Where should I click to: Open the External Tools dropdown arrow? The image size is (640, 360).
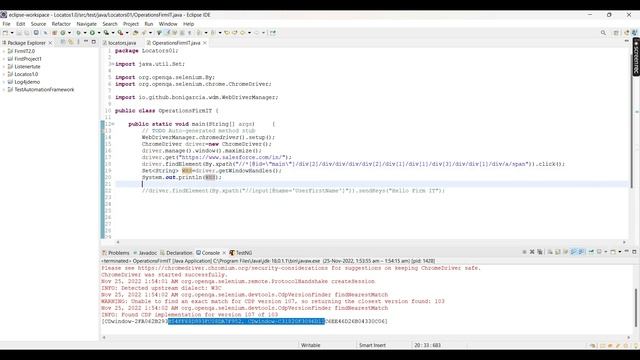[x=127, y=33]
